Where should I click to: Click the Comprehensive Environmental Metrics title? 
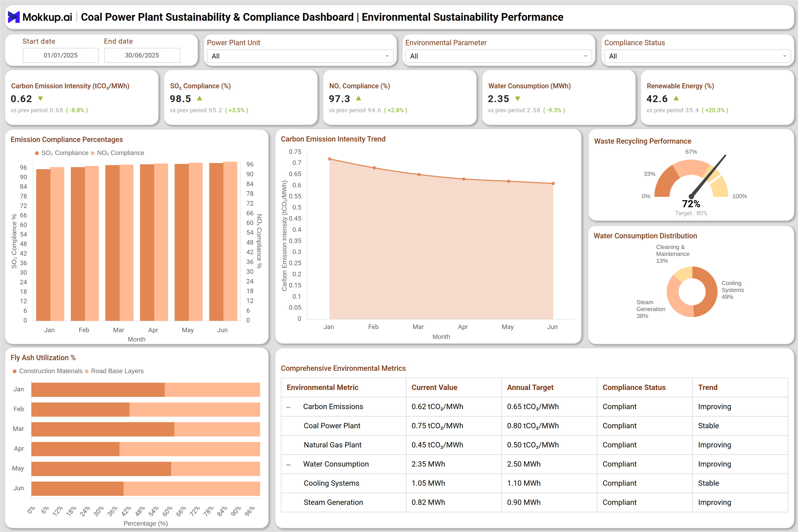[343, 368]
